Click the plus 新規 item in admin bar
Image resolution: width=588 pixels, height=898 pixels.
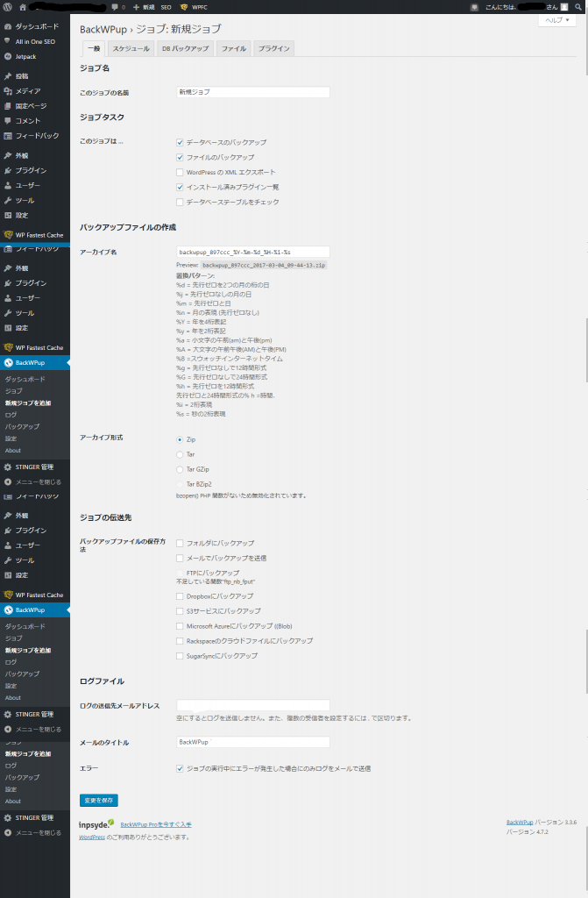pos(144,7)
